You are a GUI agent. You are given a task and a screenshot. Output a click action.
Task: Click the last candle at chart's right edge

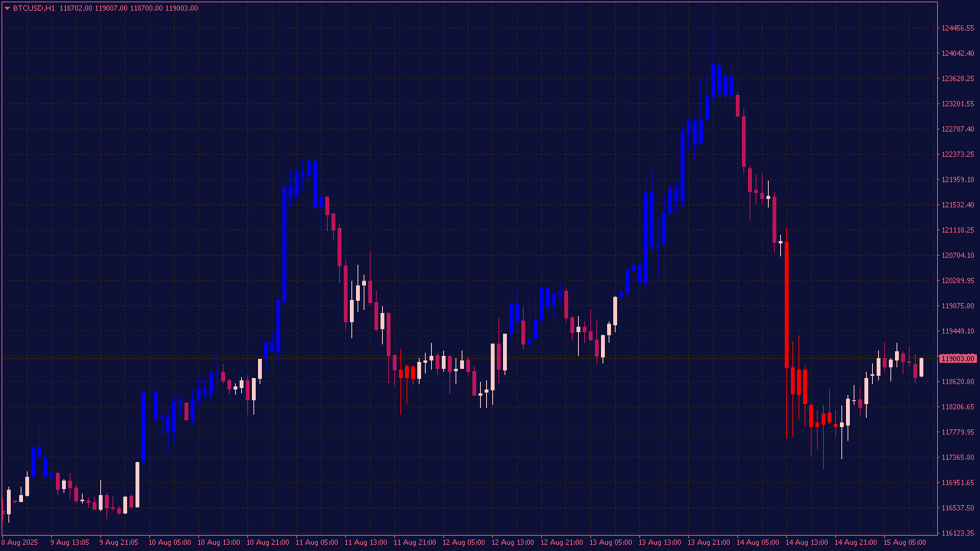[921, 367]
